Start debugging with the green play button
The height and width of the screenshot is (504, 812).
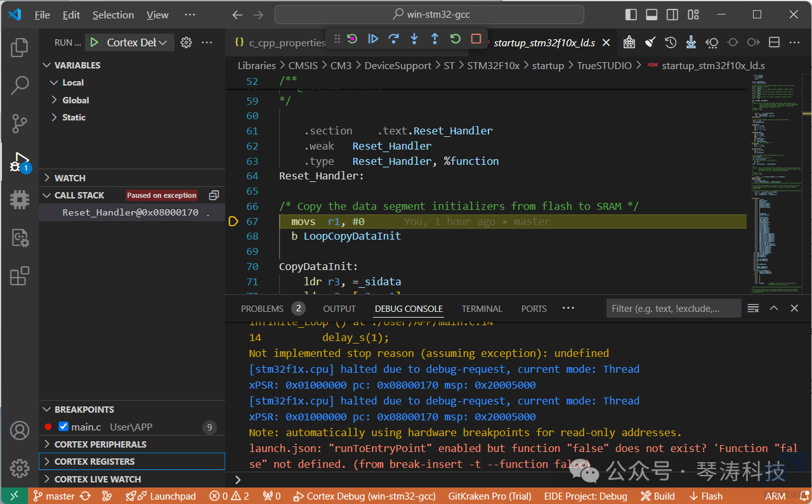point(94,42)
